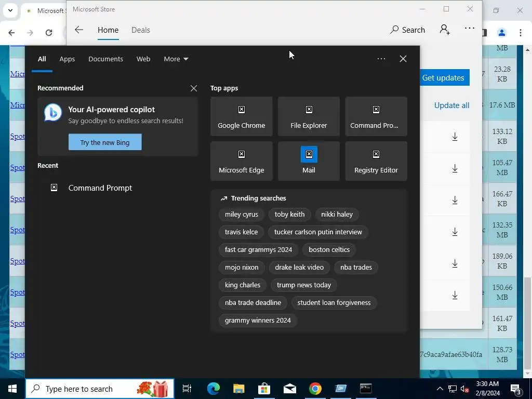Select tucker carlson putin interview search
Image resolution: width=532 pixels, height=399 pixels.
(318, 232)
